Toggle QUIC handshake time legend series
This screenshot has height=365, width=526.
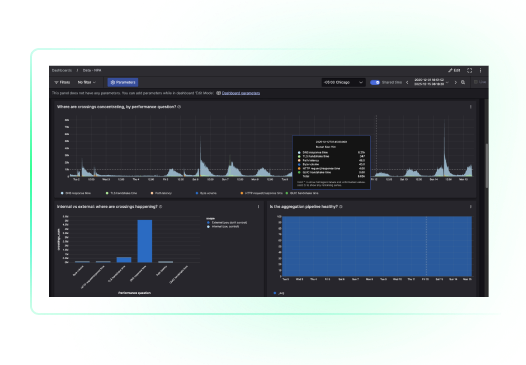click(x=302, y=193)
